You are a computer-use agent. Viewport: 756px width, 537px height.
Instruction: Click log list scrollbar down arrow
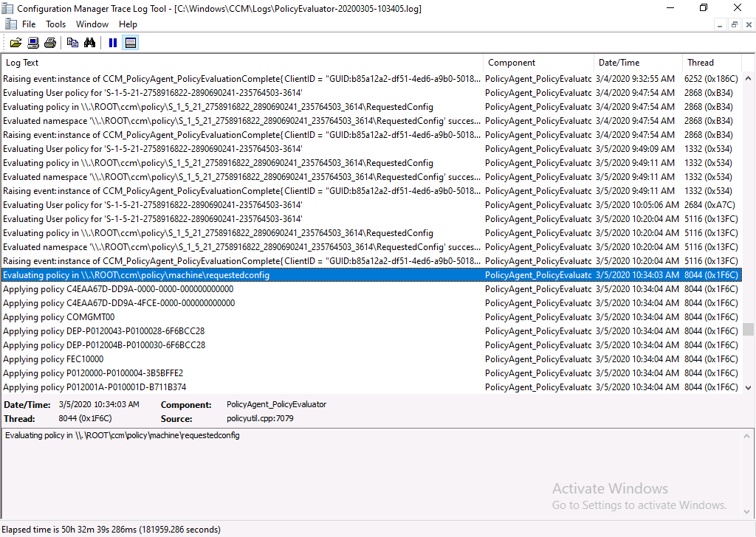(x=748, y=388)
